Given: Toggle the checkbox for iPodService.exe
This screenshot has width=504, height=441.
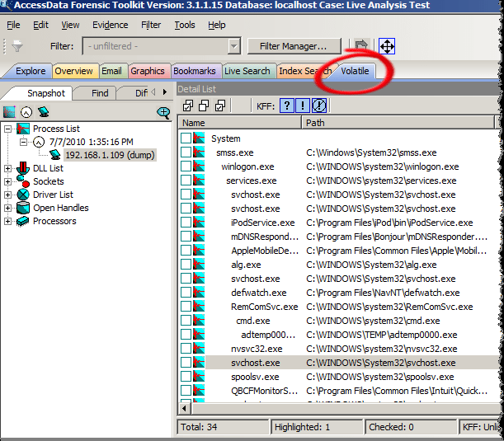Looking at the screenshot, I should coord(186,223).
